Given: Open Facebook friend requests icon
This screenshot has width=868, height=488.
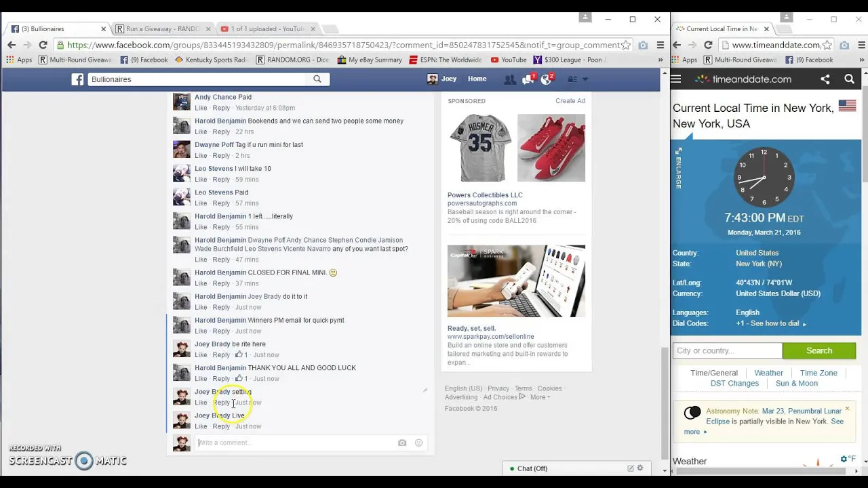Looking at the screenshot, I should pyautogui.click(x=509, y=79).
